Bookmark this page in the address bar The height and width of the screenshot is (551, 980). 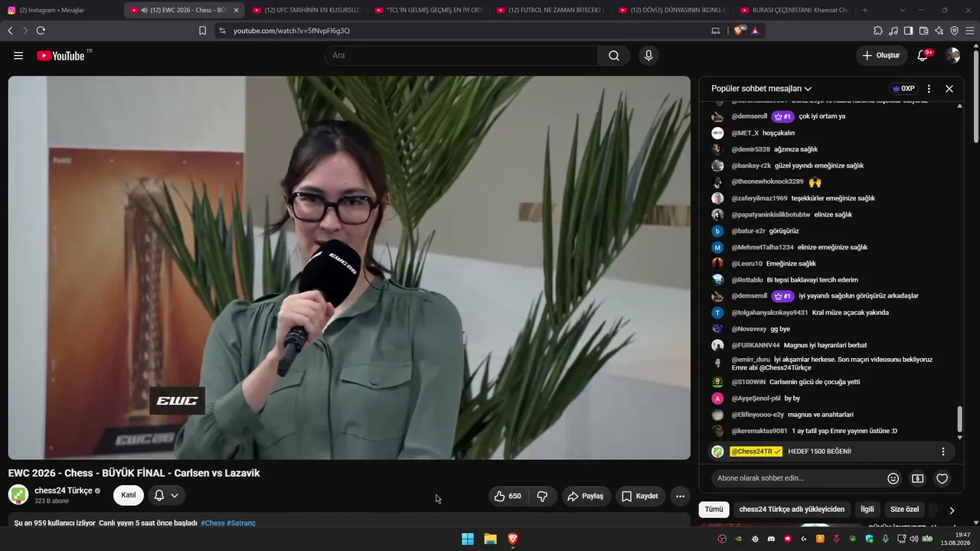point(202,31)
